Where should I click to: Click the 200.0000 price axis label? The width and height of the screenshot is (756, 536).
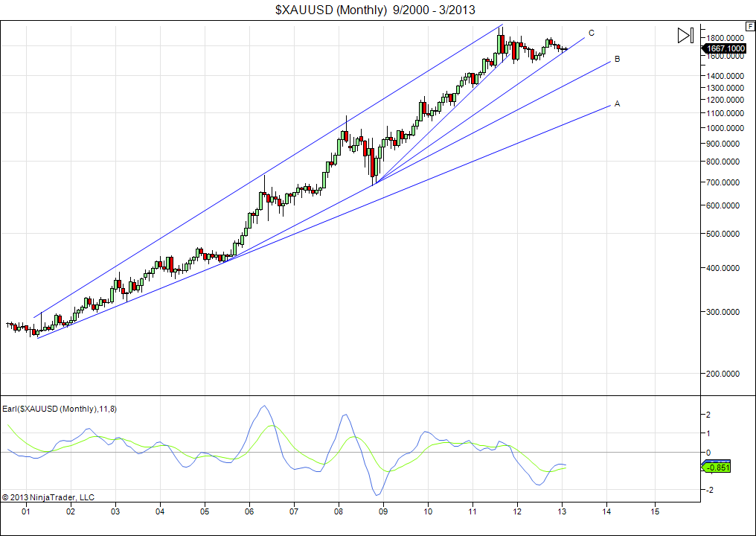(x=726, y=374)
